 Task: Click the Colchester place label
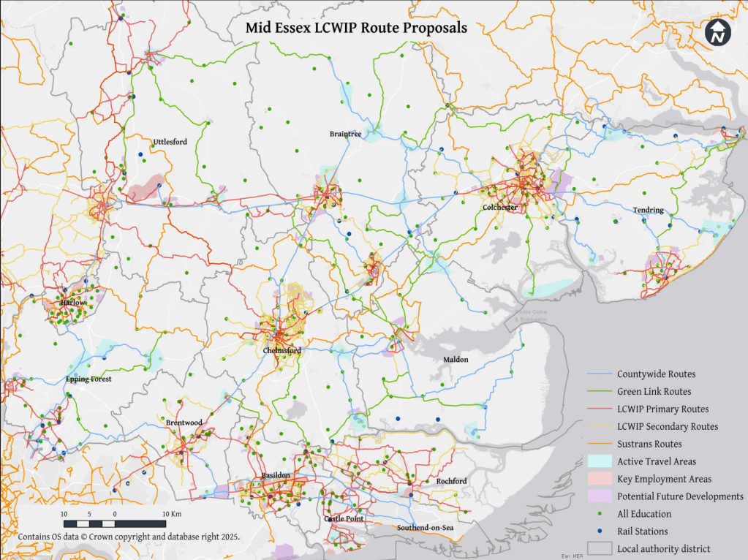[500, 208]
